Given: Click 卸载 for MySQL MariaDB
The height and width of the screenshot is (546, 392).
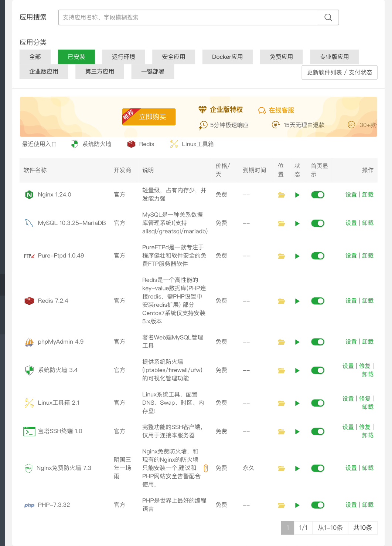Looking at the screenshot, I should point(368,223).
